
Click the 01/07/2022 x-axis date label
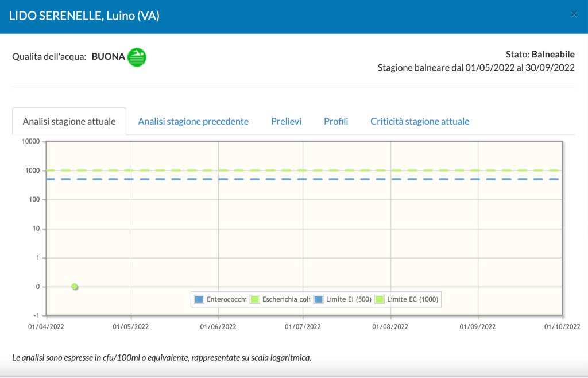(304, 326)
